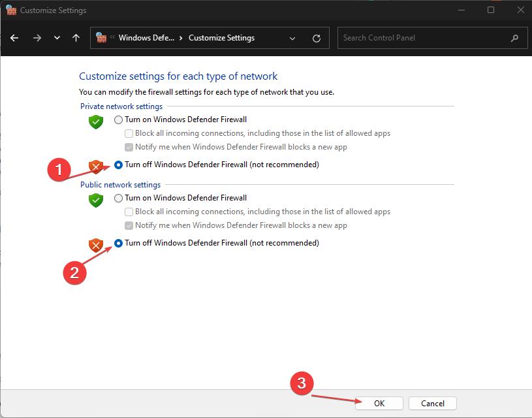Click Customize Settings breadcrumb item

click(221, 38)
